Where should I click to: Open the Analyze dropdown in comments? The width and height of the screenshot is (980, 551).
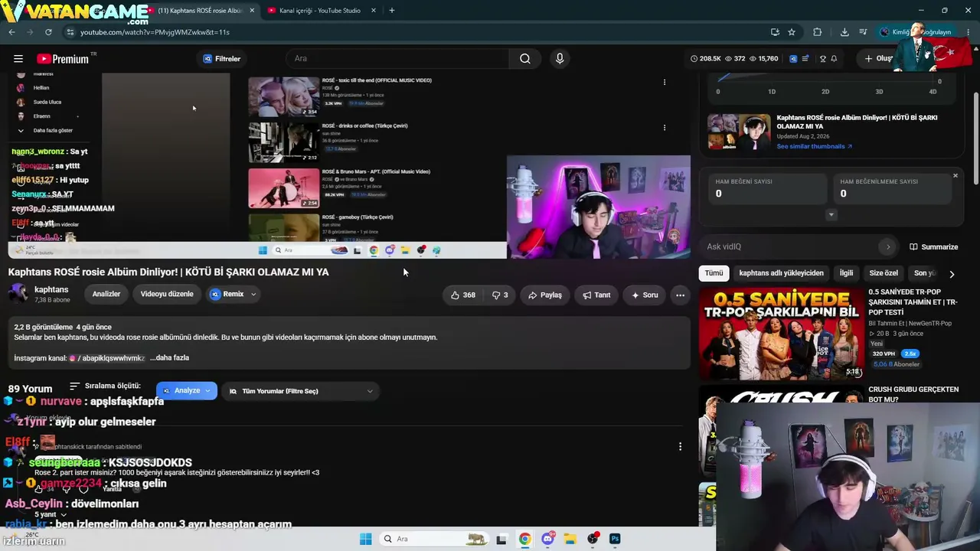pos(187,391)
